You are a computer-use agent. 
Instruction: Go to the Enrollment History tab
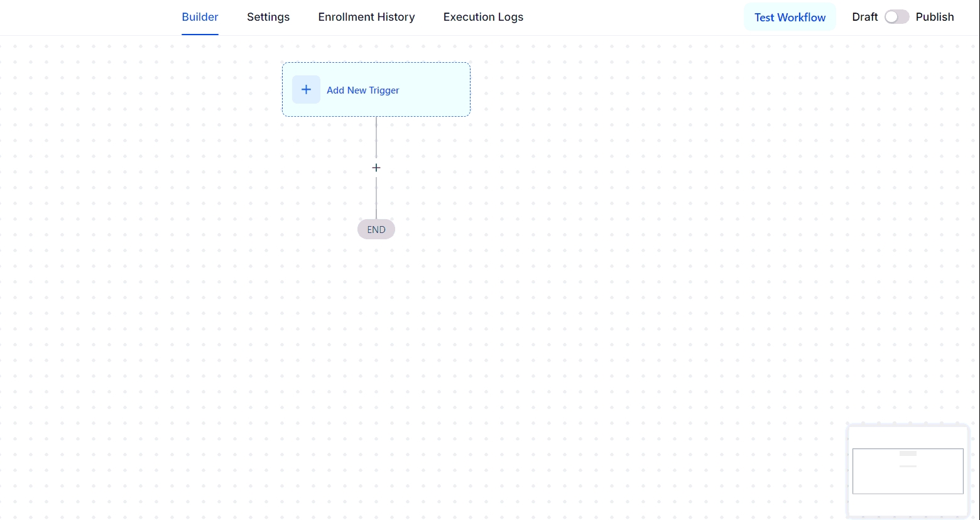[366, 17]
